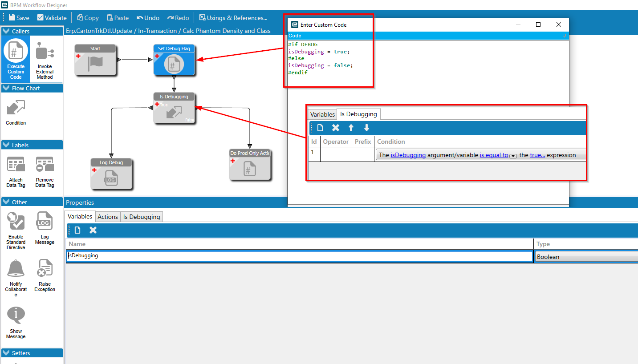Pick the Condition flow chart item

[16, 112]
